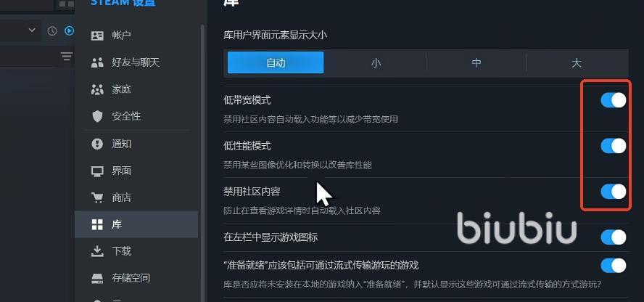Disable the 低带宽模式 toggle
644x302 pixels.
coord(614,100)
